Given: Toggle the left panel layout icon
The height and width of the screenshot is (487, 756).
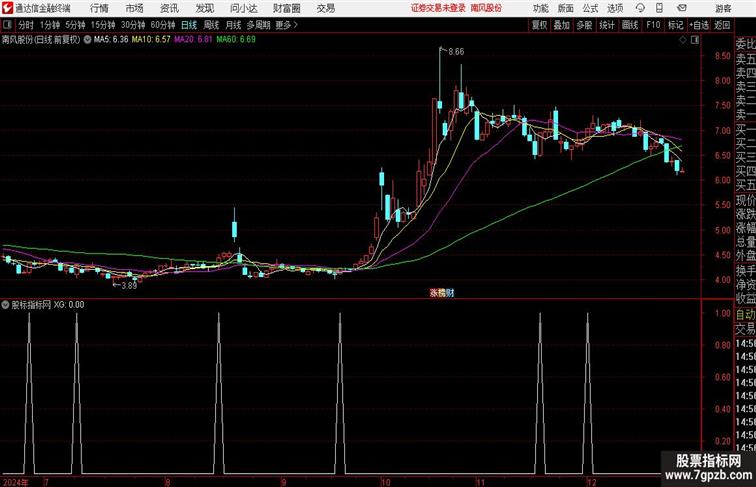Looking at the screenshot, I should pyautogui.click(x=7, y=25).
